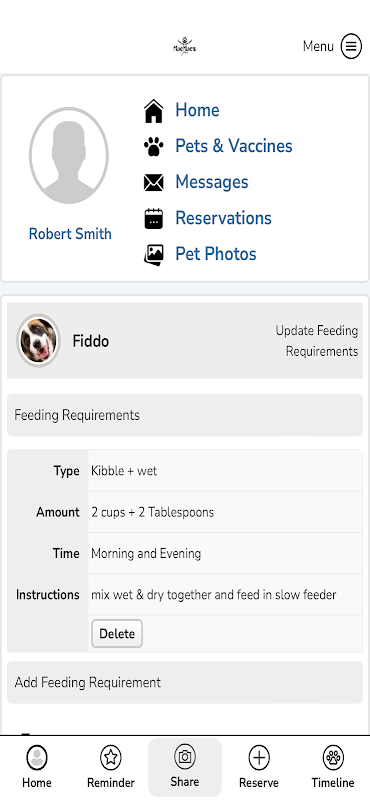This screenshot has height=800, width=370.
Task: Click the MacMaes logo at top
Action: coord(184,46)
